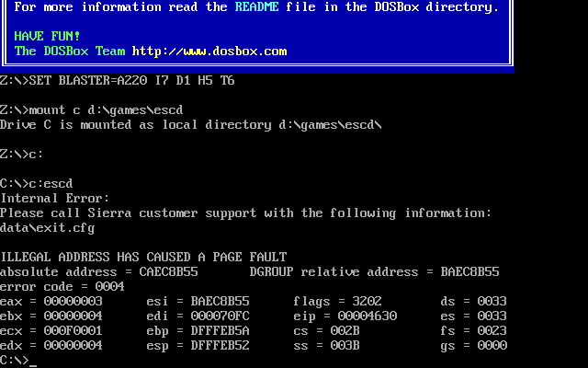The height and width of the screenshot is (368, 588).
Task: Click the gs register value 0000
Action: [492, 346]
